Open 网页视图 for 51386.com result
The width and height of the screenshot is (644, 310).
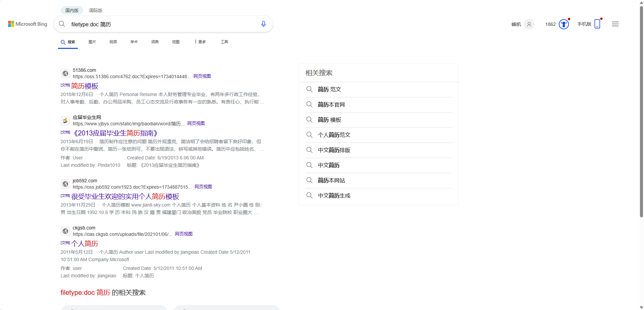(x=202, y=76)
